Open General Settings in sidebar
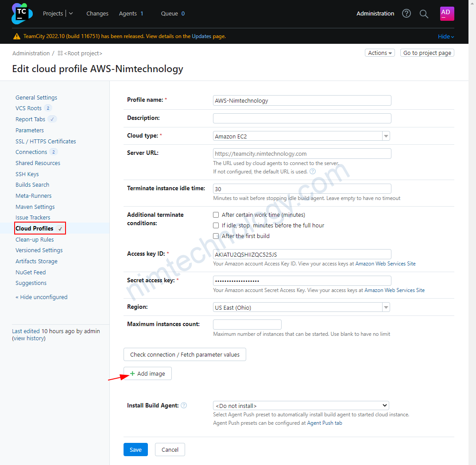 36,97
